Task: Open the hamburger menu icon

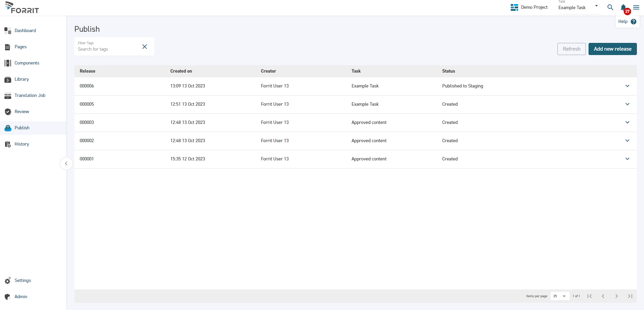Action: click(636, 7)
